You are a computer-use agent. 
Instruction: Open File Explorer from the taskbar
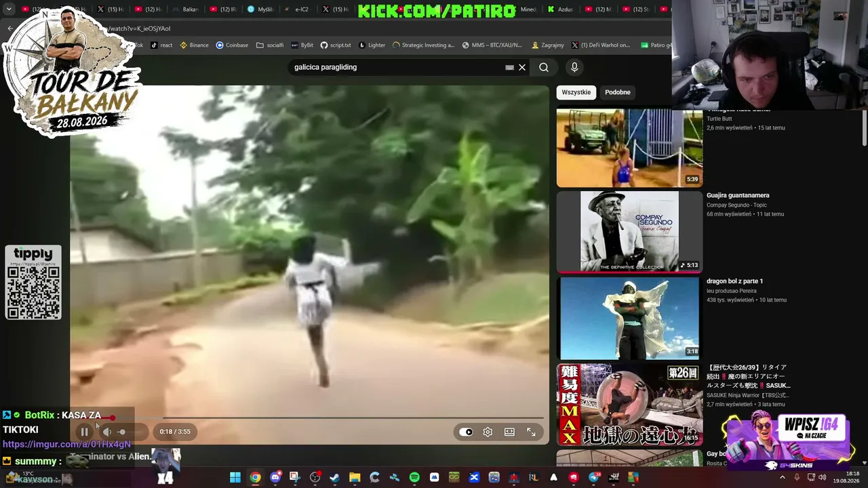tap(355, 478)
